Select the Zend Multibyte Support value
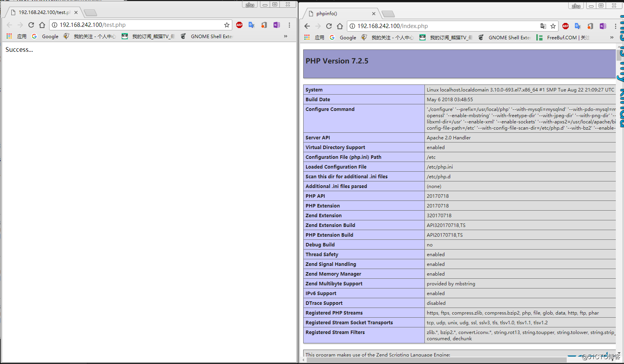The height and width of the screenshot is (364, 624). coord(451,283)
